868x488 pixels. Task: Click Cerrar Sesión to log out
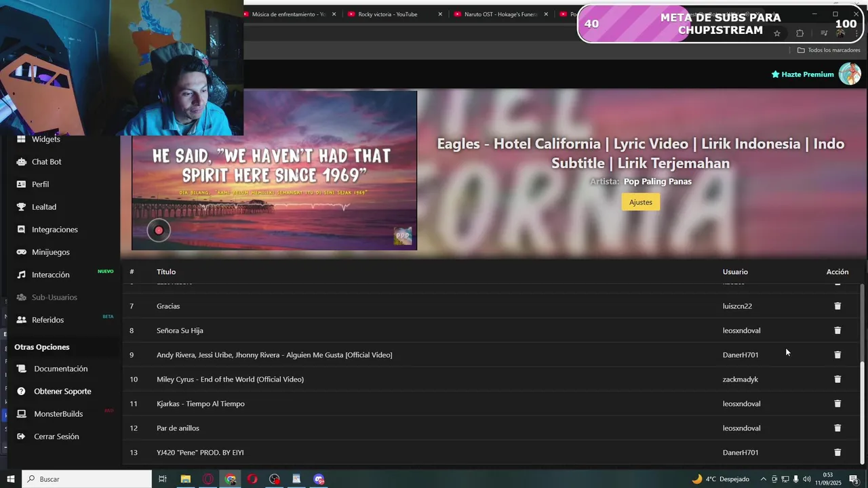56,436
